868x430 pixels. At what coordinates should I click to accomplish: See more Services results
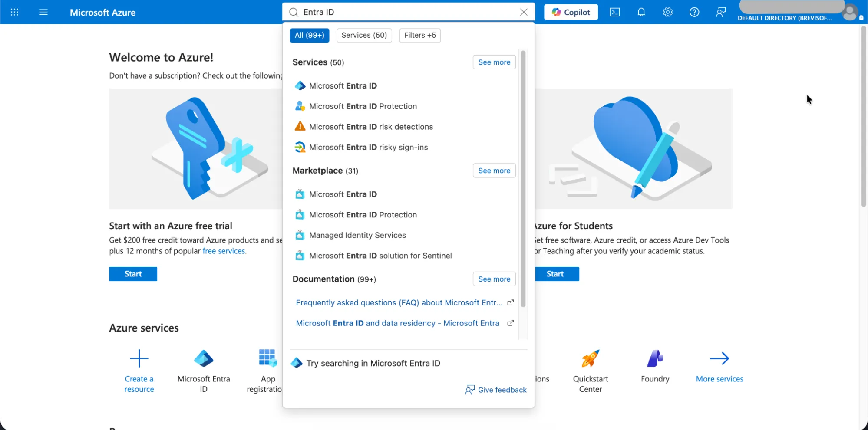coord(494,62)
